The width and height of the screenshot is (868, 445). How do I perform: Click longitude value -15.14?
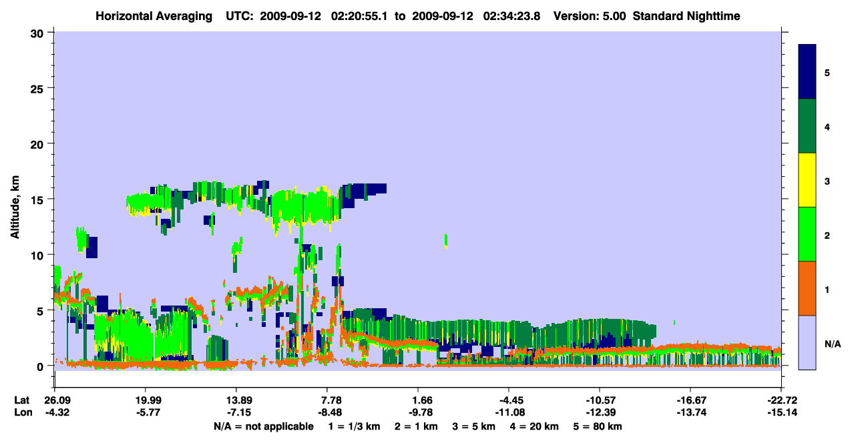click(x=781, y=412)
